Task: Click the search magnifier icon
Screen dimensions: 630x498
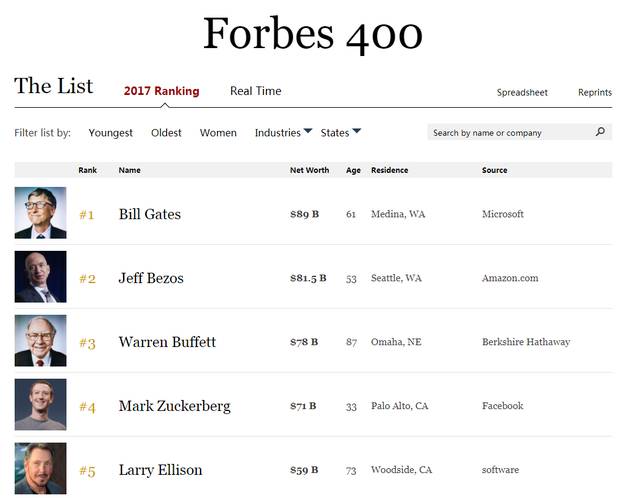Action: pyautogui.click(x=600, y=132)
